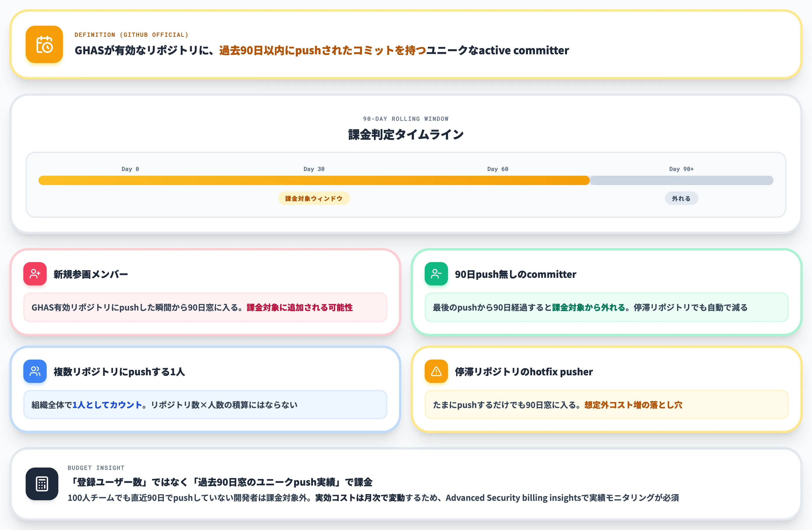Click the gray Day 90+ segment of the timeline bar
This screenshot has height=530, width=812.
click(x=682, y=180)
